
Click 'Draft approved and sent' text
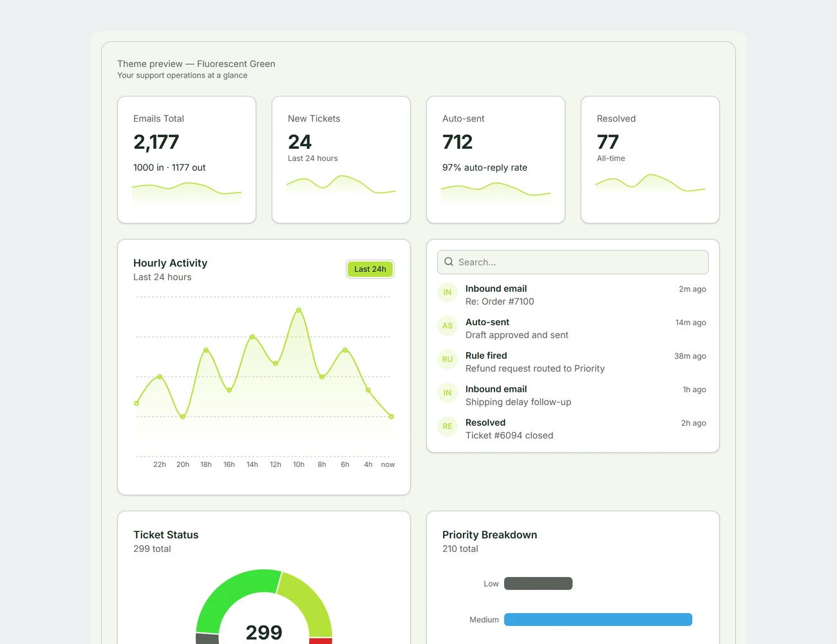[x=517, y=335]
